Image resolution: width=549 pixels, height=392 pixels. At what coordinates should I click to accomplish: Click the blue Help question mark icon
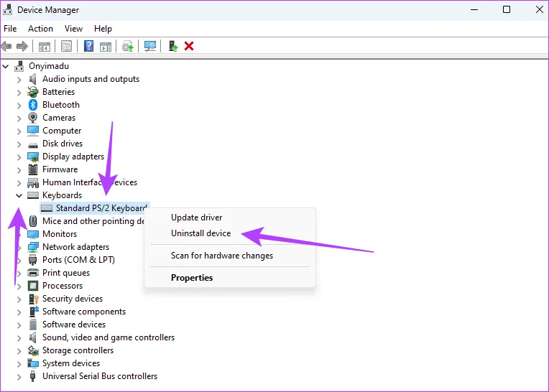click(88, 46)
